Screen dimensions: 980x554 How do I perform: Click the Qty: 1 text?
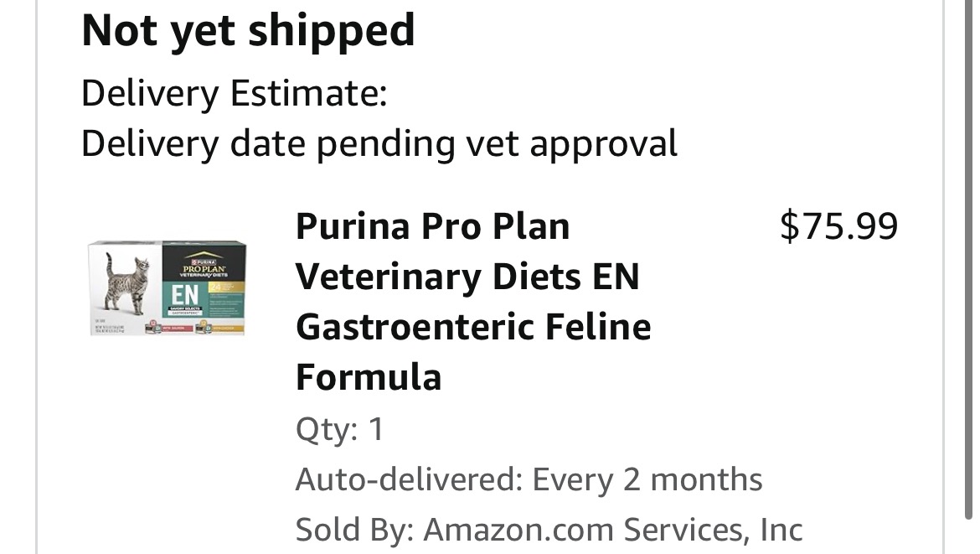click(x=339, y=429)
